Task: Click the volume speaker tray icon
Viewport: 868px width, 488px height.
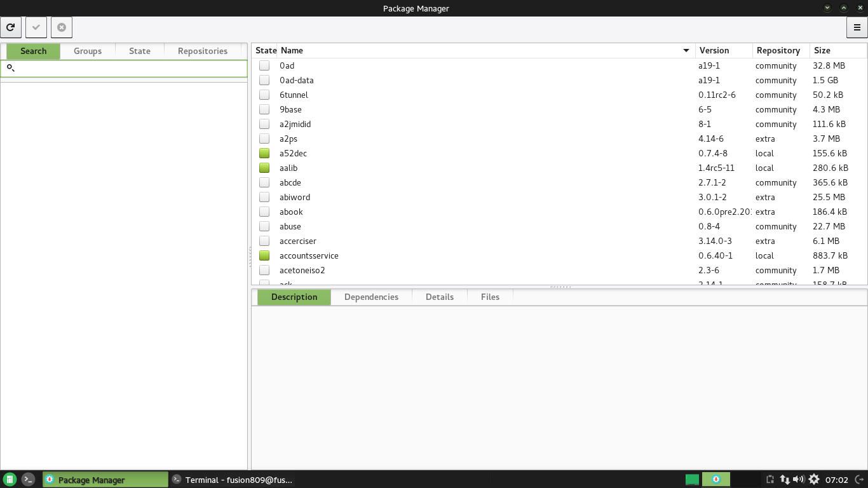Action: click(799, 480)
